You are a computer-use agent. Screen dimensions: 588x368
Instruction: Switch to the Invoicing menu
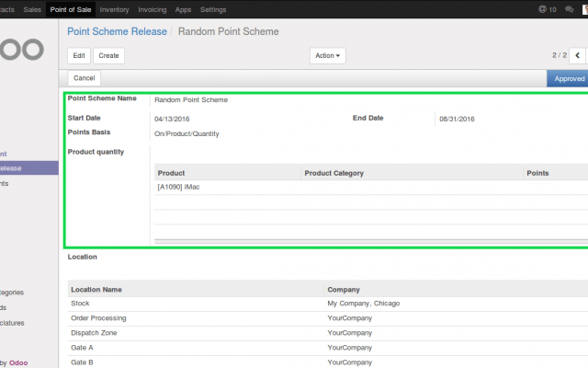153,9
